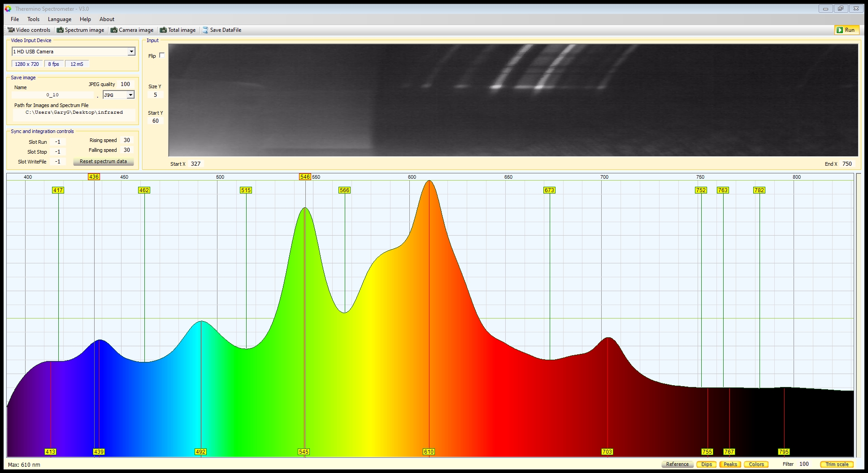Click the Save DataFile icon
The width and height of the screenshot is (868, 473).
pos(205,30)
